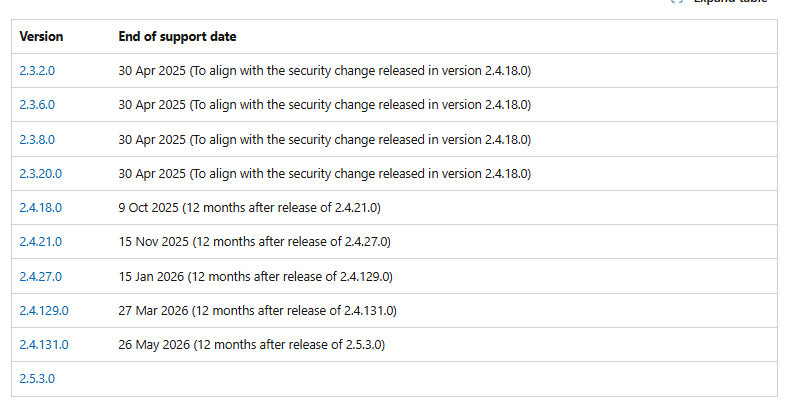Select the 30 Apr 2025 cell in 2.3.2.0 row
This screenshot has height=411, width=791.
[444, 71]
